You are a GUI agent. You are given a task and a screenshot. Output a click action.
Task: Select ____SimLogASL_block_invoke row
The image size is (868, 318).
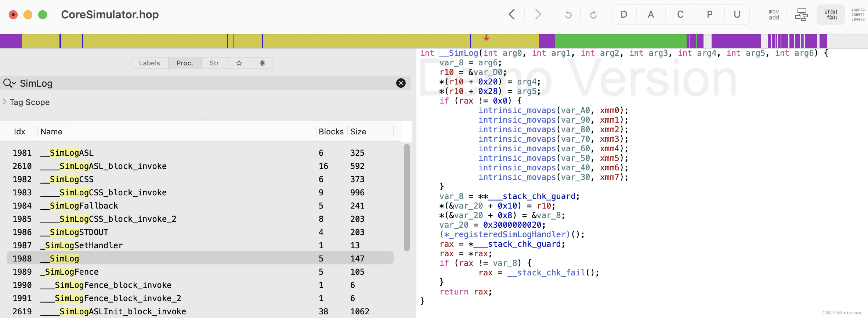[x=200, y=166]
